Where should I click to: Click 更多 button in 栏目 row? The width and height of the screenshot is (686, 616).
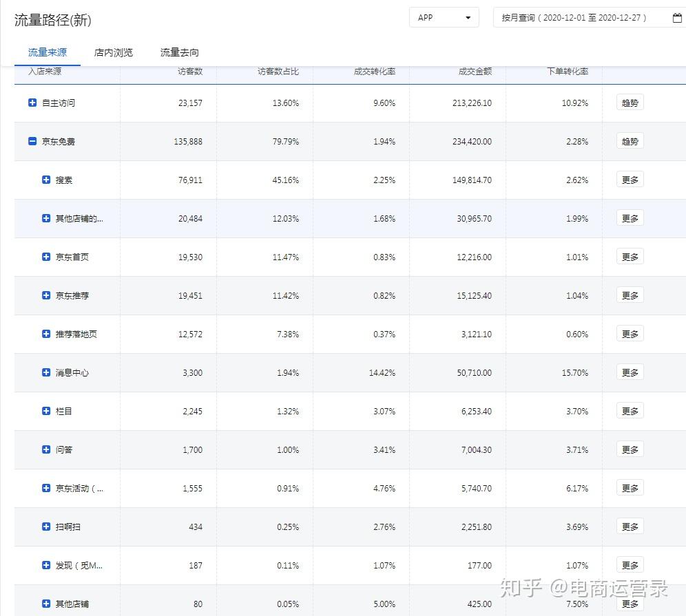(x=630, y=411)
